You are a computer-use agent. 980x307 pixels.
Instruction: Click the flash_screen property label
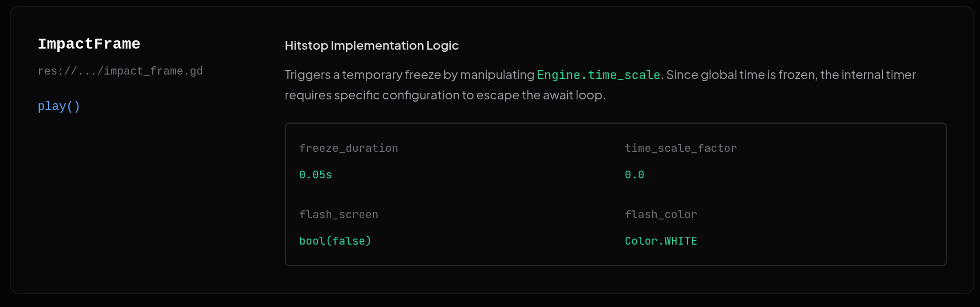pos(338,214)
